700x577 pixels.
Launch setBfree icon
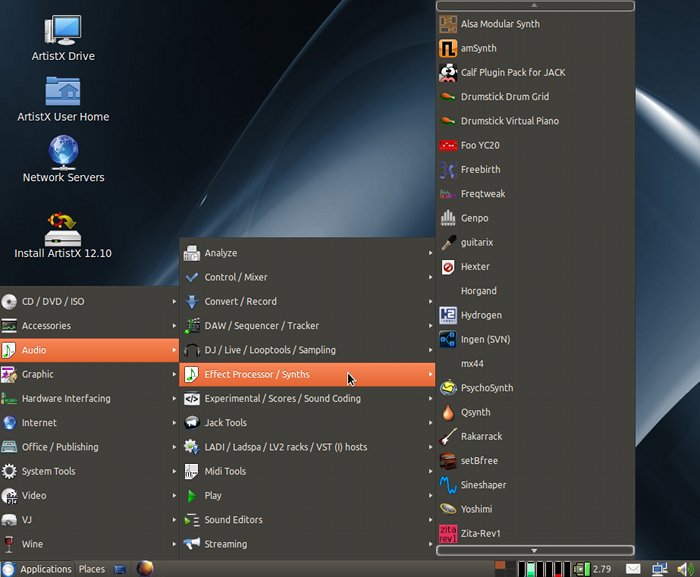click(448, 461)
